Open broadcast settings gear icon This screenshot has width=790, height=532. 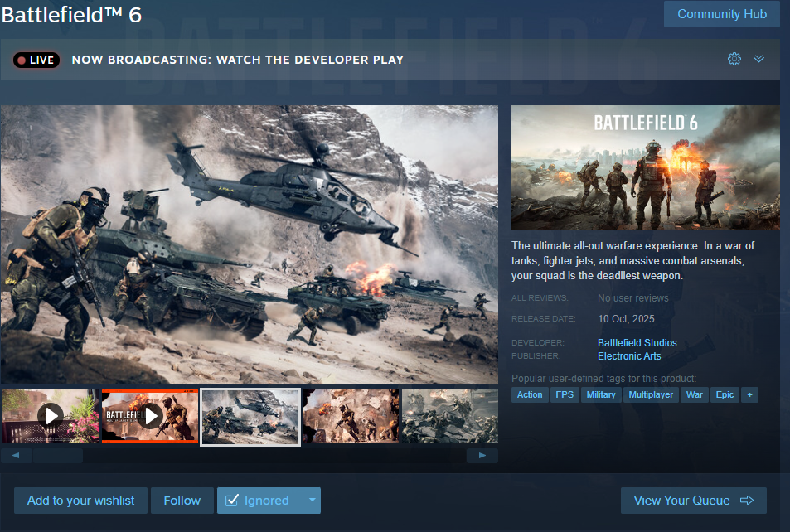pos(734,59)
